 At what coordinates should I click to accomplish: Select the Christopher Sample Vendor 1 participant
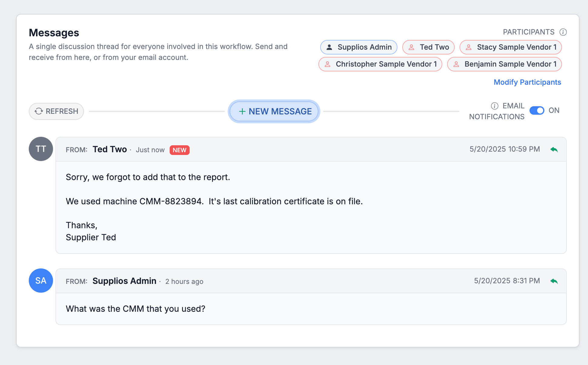coord(380,64)
